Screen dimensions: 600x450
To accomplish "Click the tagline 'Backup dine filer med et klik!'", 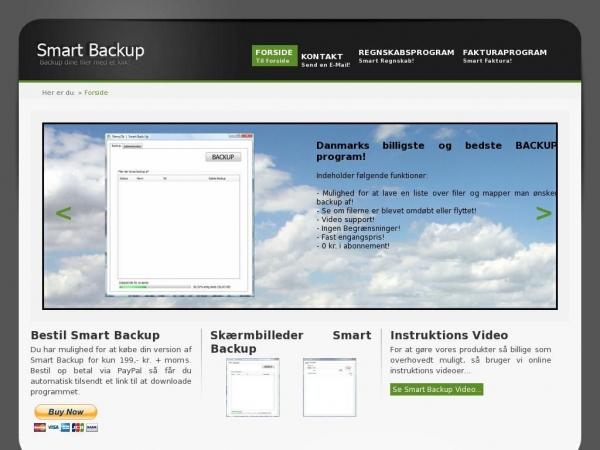I will tap(85, 62).
